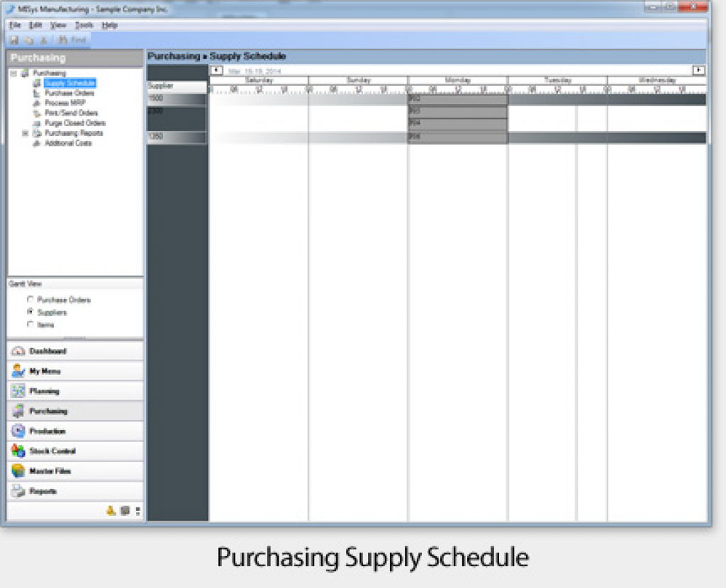Select the schedule bar for supplier 1500
Image resolution: width=726 pixels, height=588 pixels.
tap(457, 98)
